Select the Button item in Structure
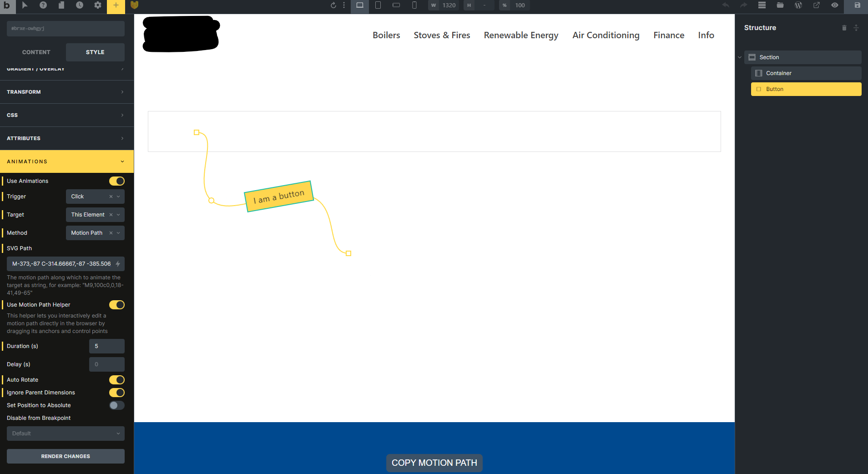Viewport: 868px width, 474px height. [x=806, y=89]
